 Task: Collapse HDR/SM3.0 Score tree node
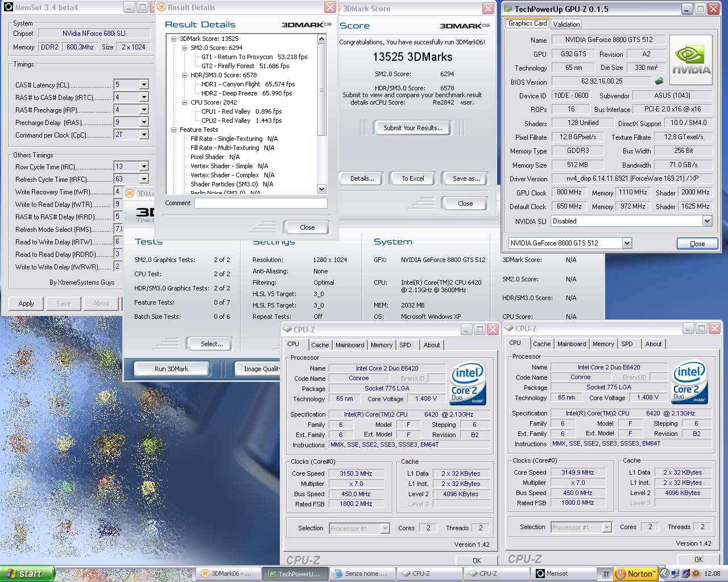[185, 75]
